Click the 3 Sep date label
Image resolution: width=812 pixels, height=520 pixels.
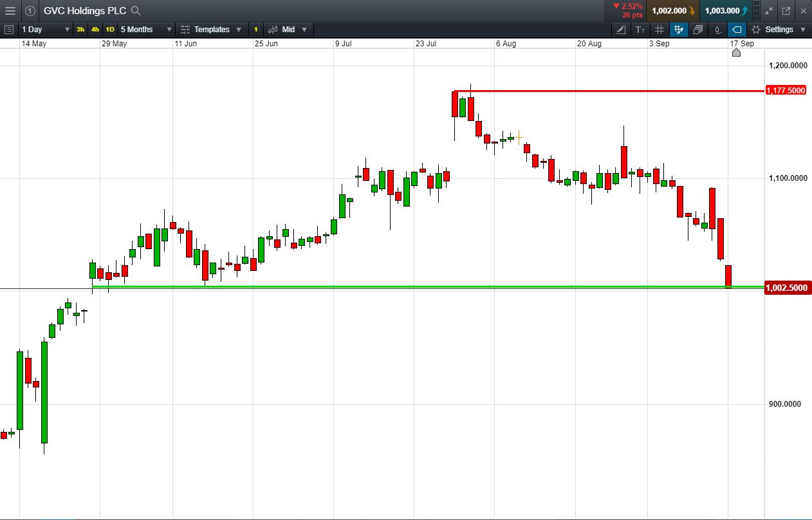(x=659, y=44)
